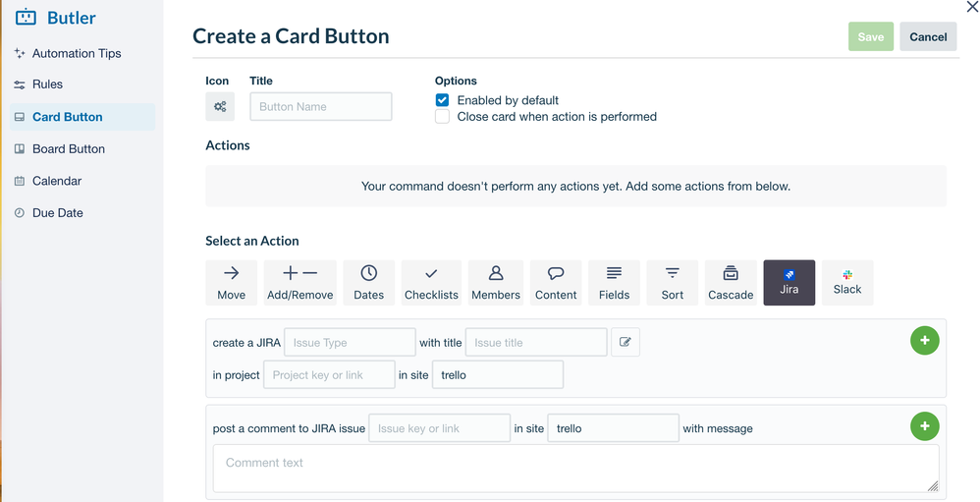Image resolution: width=980 pixels, height=502 pixels.
Task: Select the Content action category
Action: tap(556, 283)
